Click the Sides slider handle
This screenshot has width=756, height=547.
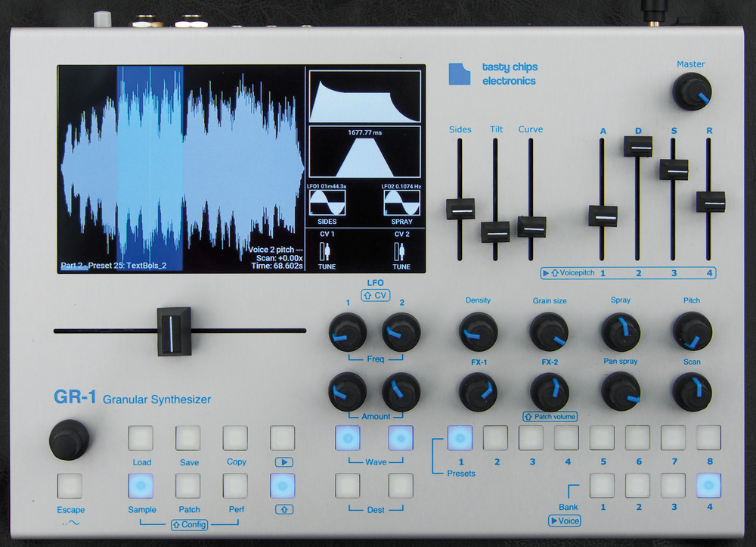460,209
